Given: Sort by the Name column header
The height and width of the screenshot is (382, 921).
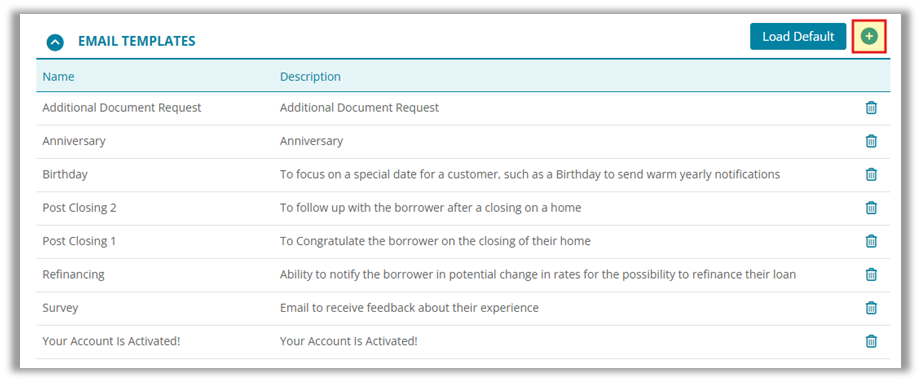Looking at the screenshot, I should (58, 76).
